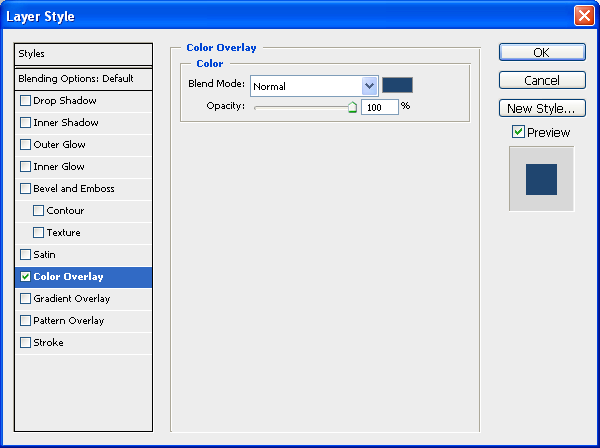Select the Drop Shadow label

click(65, 101)
